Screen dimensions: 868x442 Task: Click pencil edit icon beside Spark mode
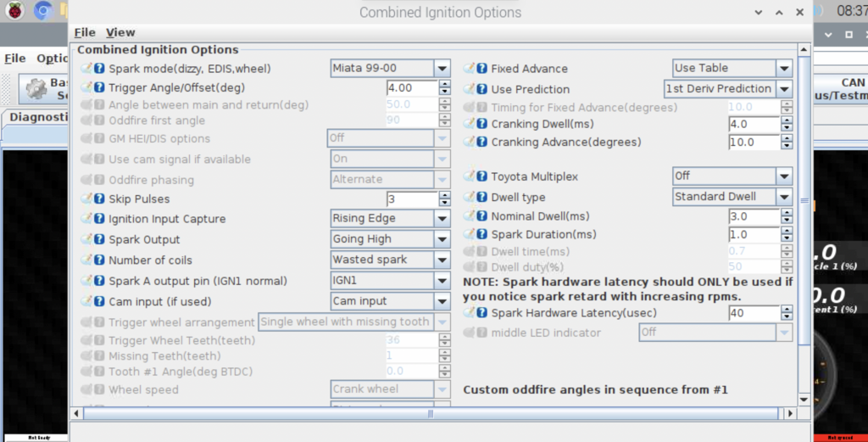pyautogui.click(x=86, y=68)
